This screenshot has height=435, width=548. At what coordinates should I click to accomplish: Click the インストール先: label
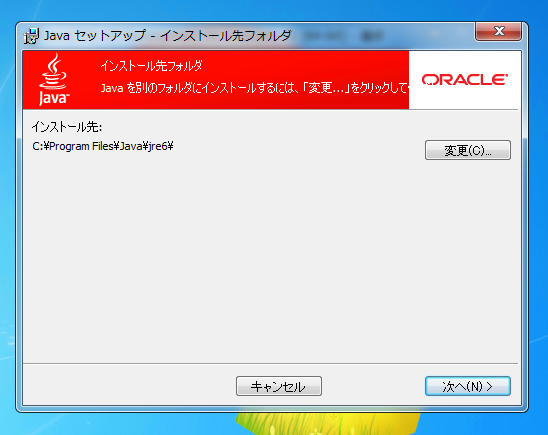tap(67, 127)
